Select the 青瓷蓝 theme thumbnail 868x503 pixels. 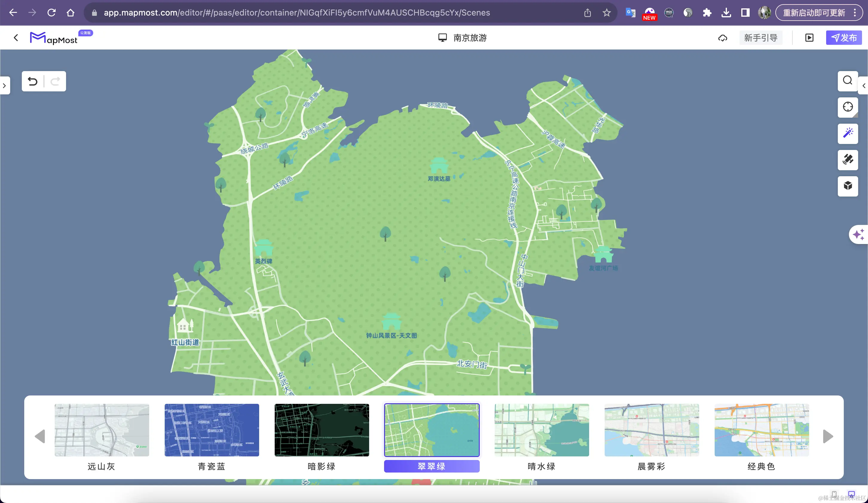point(212,430)
